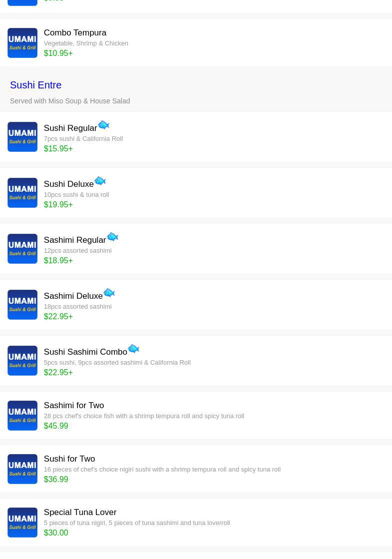The height and width of the screenshot is (559, 392).
Task: Open Sushi for Two item
Action: coord(196,469)
